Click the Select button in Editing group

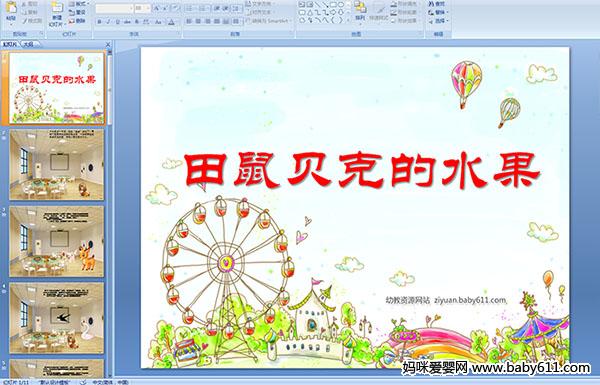438,21
